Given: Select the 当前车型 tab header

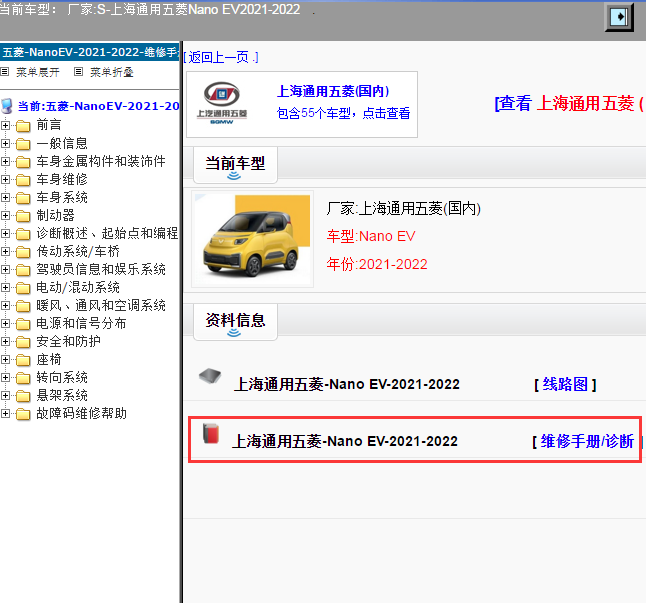Looking at the screenshot, I should point(235,165).
